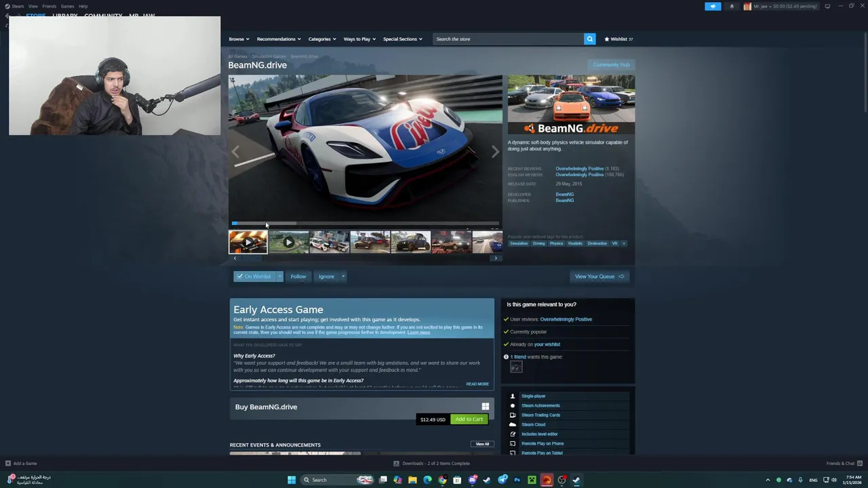Open Microsoft Edge from the taskbar

427,480
